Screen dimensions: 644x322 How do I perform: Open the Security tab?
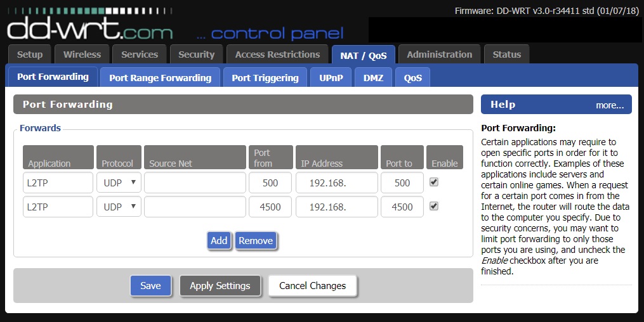(x=196, y=55)
